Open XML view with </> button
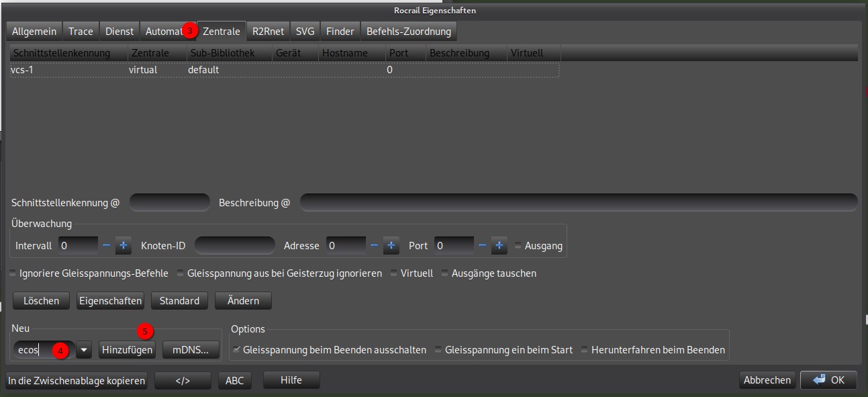 point(182,380)
